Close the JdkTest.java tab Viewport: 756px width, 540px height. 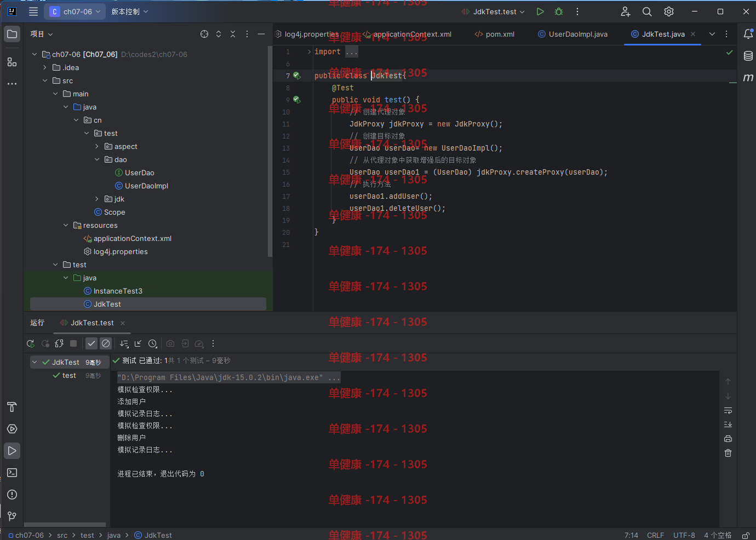click(693, 34)
